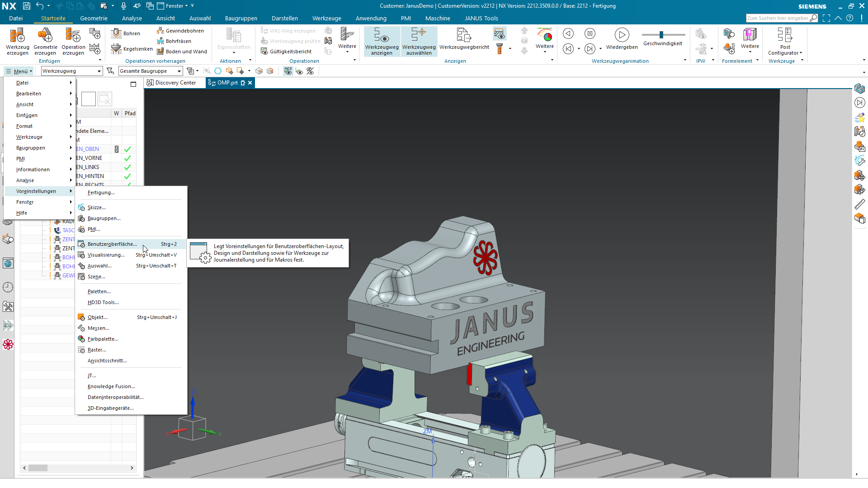Screen dimensions: 868x488
Task: Switch to the Discovery Center tab
Action: pos(171,83)
